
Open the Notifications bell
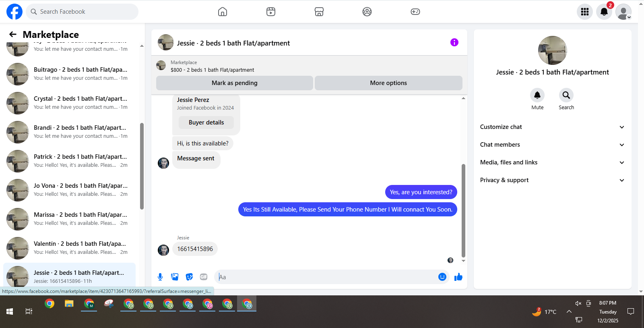[x=604, y=12]
